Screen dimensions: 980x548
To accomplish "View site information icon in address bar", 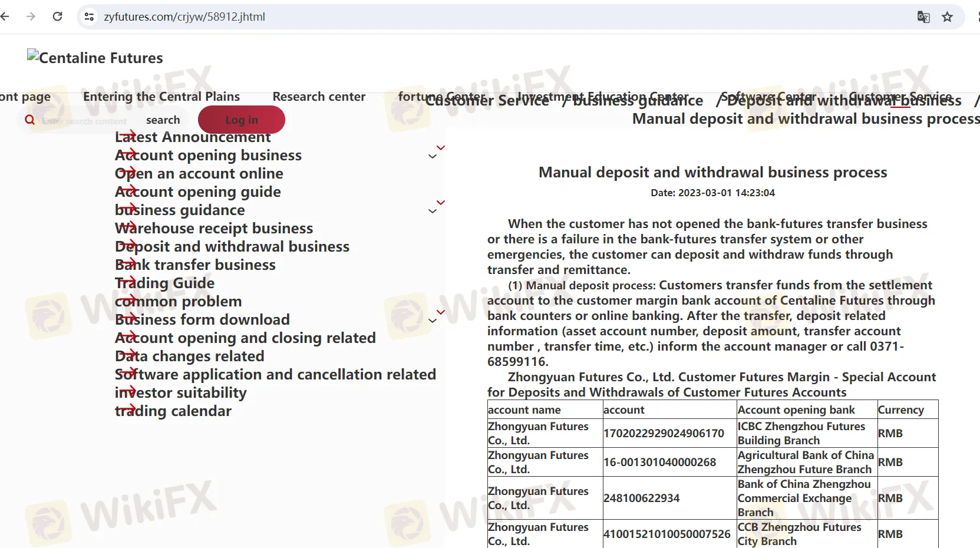I will (89, 16).
